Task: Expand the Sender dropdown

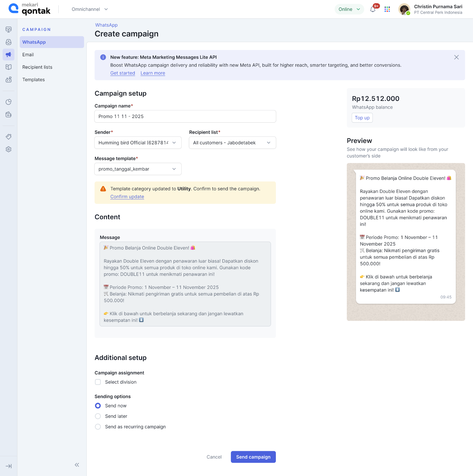Action: coord(138,143)
